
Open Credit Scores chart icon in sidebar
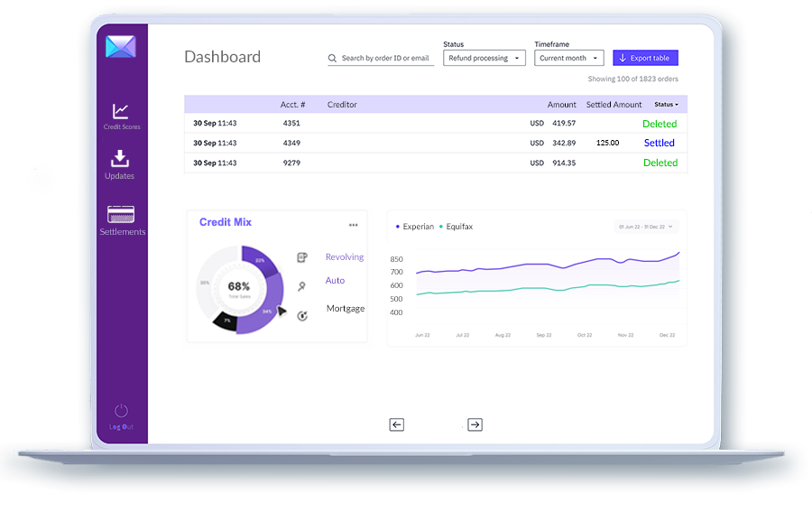[x=121, y=111]
